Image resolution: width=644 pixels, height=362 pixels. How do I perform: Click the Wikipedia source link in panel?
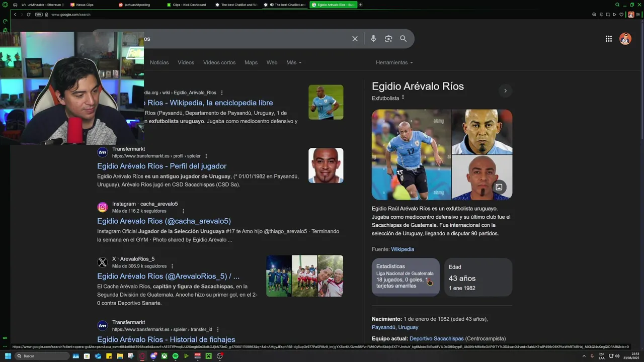click(x=403, y=249)
